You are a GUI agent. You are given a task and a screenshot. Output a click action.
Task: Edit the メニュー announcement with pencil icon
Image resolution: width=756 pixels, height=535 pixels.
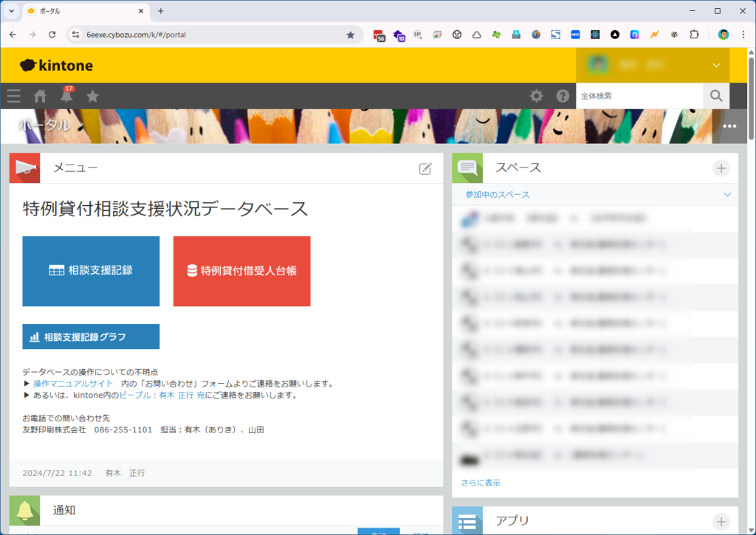click(x=425, y=168)
